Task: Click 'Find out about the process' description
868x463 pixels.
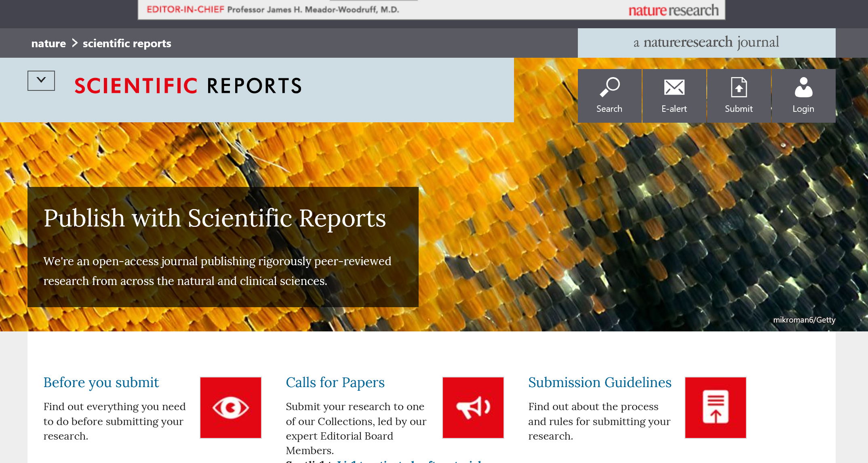Action: pos(599,421)
